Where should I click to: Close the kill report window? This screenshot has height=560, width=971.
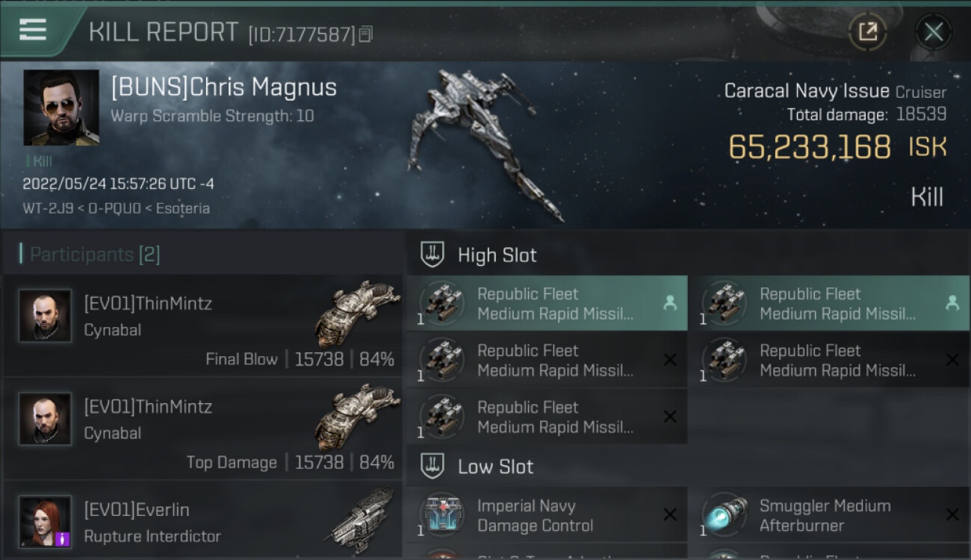933,32
